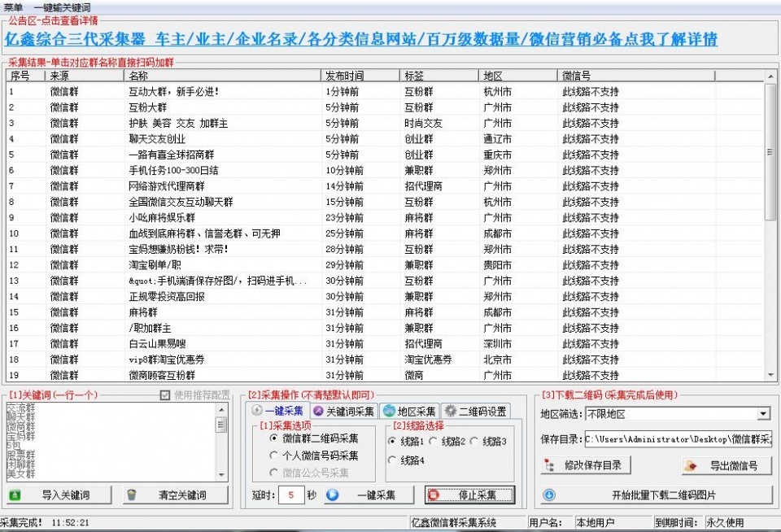Viewport: 781px width, 532px height.
Task: Click the 延时 seconds input field
Action: click(291, 495)
